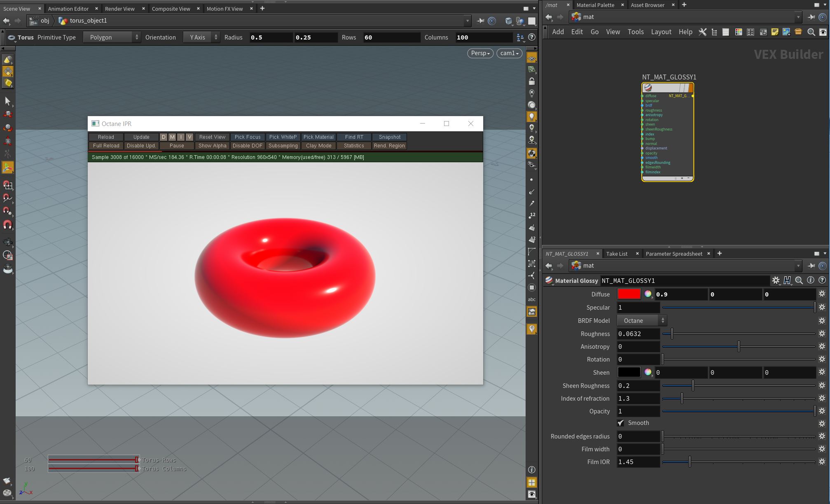Screen dimensions: 830x504
Task: Click the red Diffuse color swatch
Action: [629, 294]
